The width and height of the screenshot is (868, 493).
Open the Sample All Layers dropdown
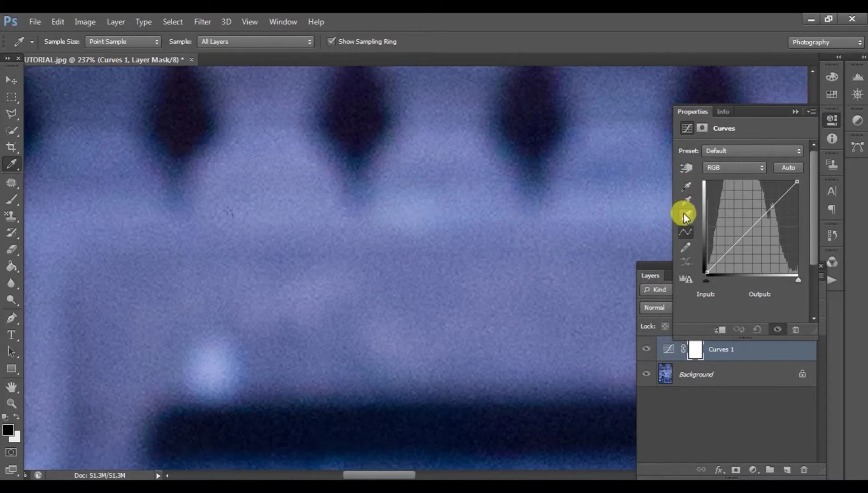[255, 42]
